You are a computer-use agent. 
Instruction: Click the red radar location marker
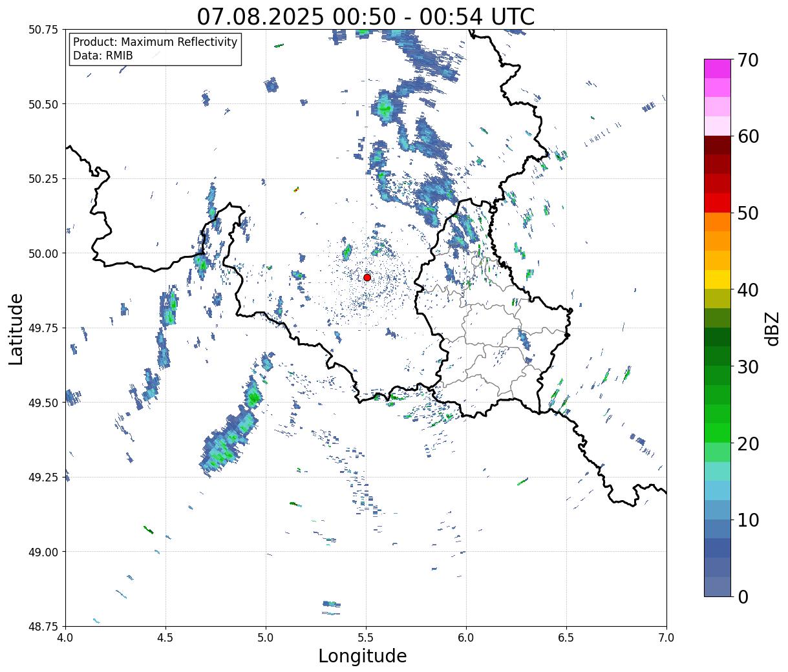click(x=367, y=277)
